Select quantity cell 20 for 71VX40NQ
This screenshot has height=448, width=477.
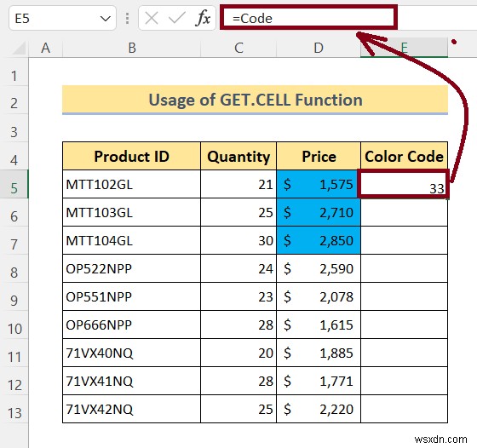pos(238,353)
